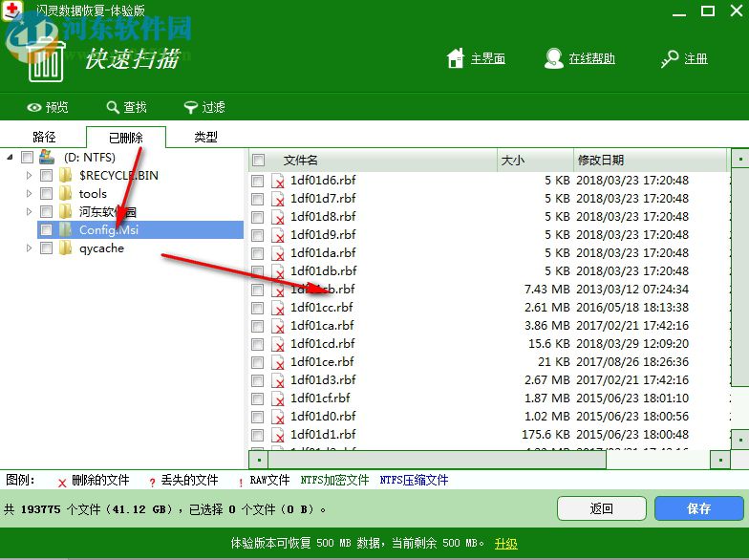This screenshot has height=560, width=749.
Task: Click the $RECYCLE.BIN folder icon
Action: 65,176
